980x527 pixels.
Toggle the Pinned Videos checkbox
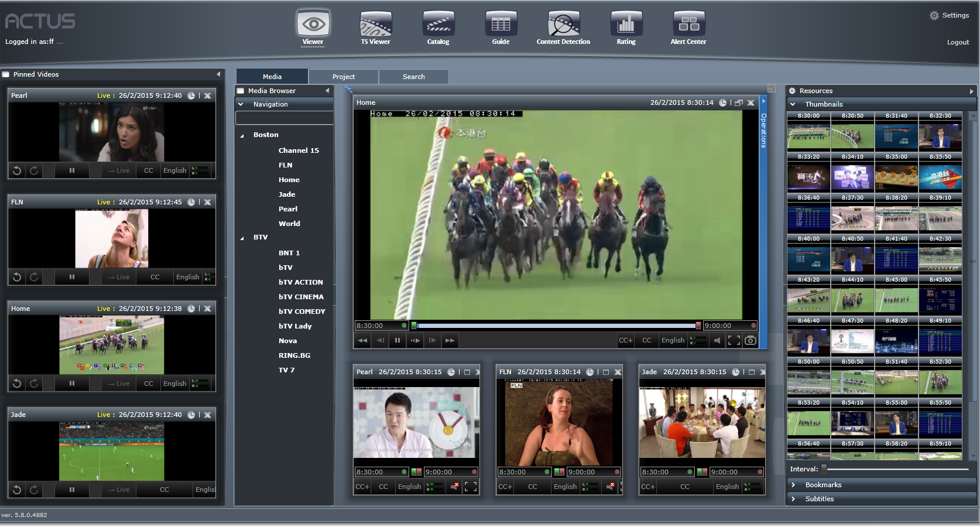pos(5,74)
